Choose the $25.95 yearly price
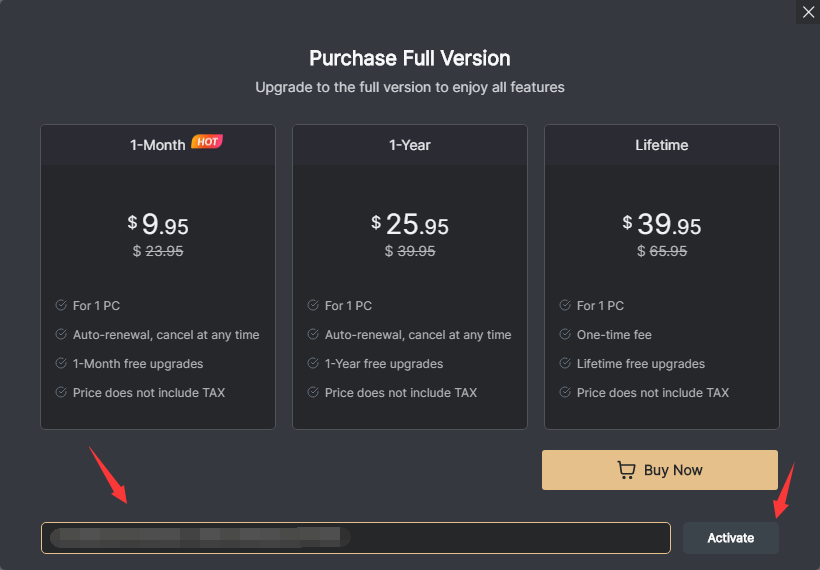The width and height of the screenshot is (820, 570). 410,224
